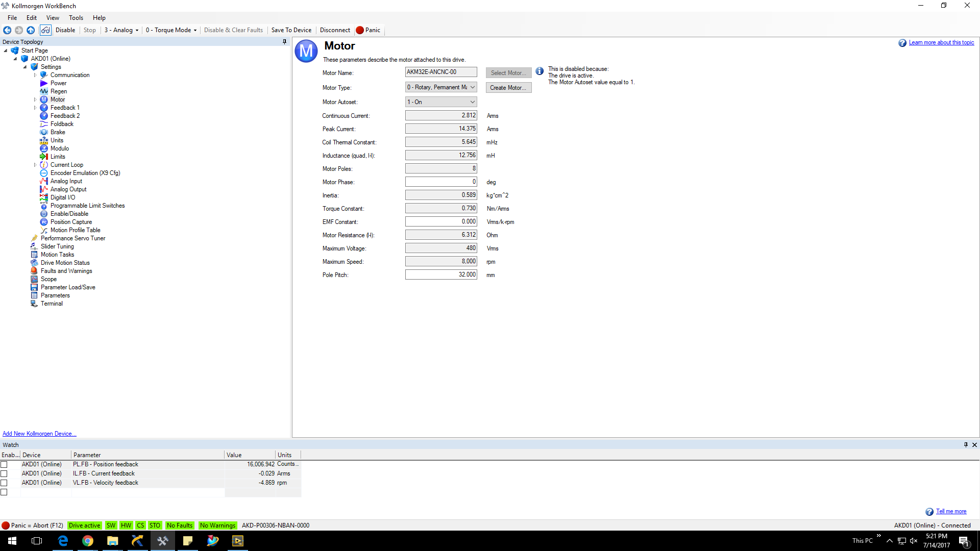Open the Motor Autoset dropdown

441,102
